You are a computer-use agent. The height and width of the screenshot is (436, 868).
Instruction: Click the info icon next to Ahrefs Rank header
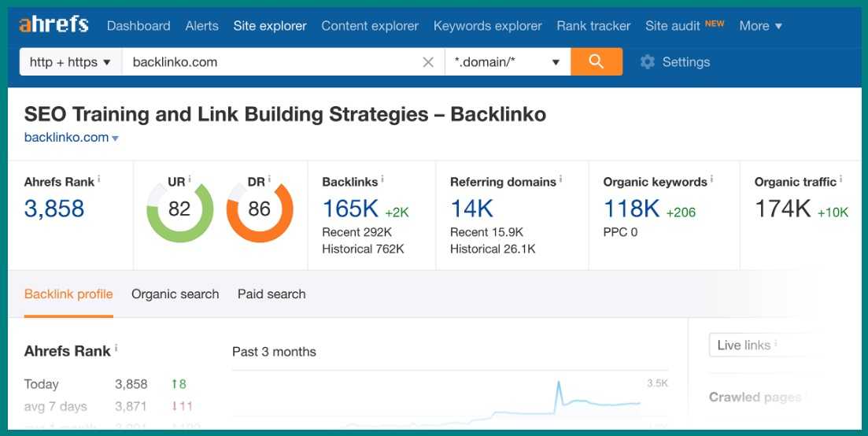tap(99, 180)
